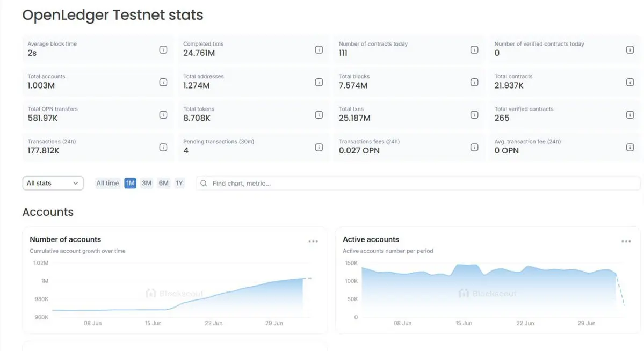Click the 581.97K OPN transfers value
The width and height of the screenshot is (644, 351).
click(43, 118)
